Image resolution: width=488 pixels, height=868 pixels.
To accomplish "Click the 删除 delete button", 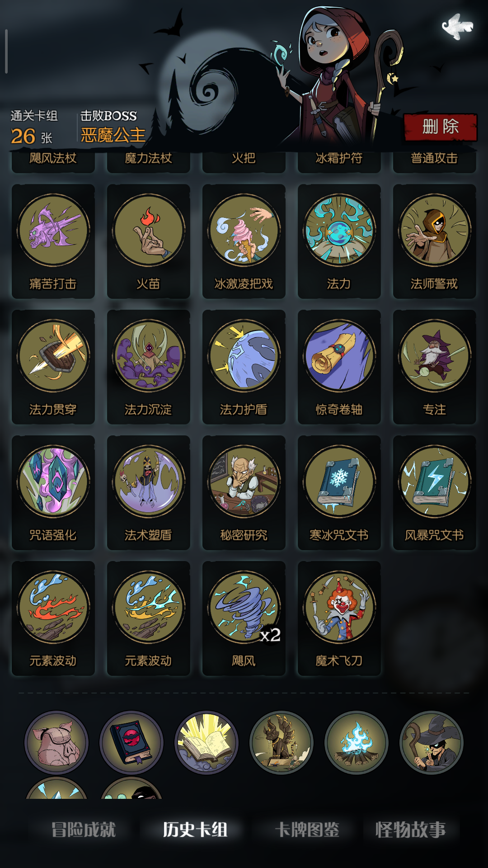I will (440, 127).
